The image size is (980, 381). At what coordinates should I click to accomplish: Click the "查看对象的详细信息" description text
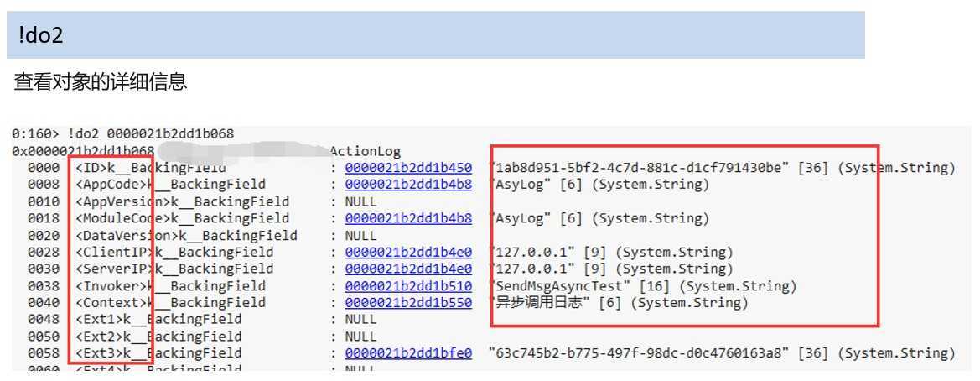pos(100,82)
